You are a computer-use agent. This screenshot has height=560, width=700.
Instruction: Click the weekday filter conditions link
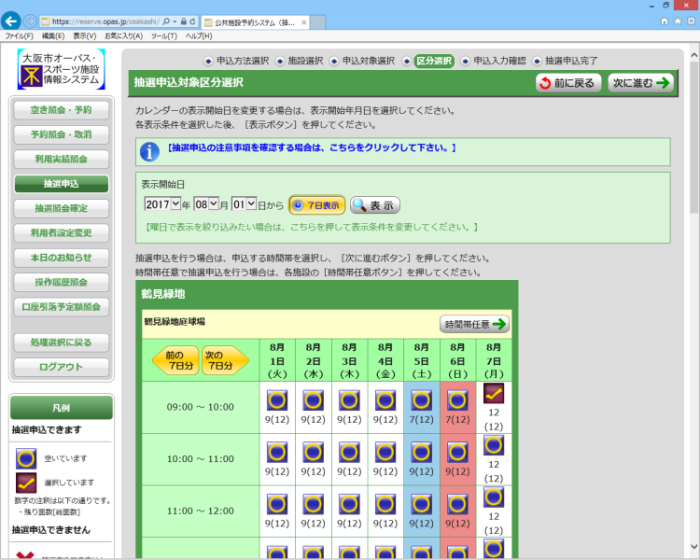(312, 227)
